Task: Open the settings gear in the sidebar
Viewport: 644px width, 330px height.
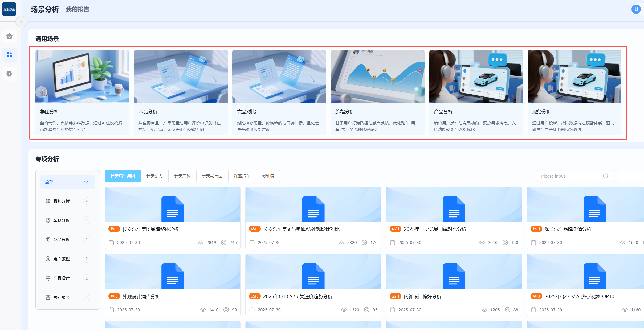Action: click(9, 74)
